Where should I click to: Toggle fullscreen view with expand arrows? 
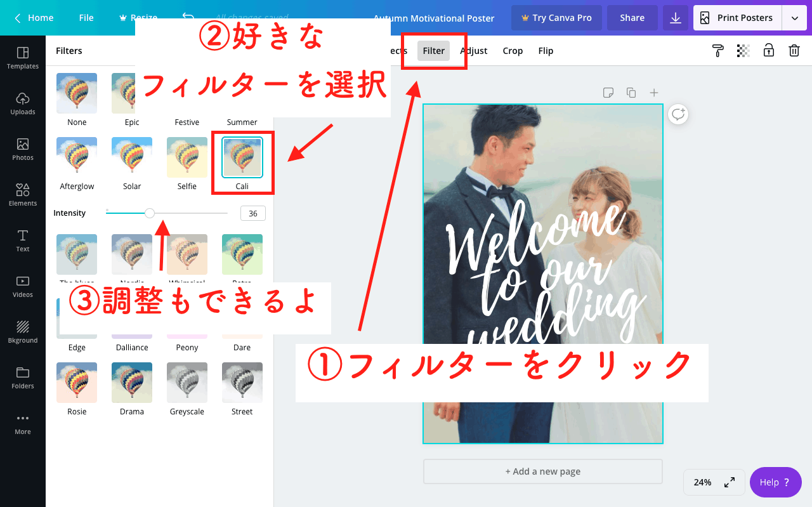pos(730,482)
